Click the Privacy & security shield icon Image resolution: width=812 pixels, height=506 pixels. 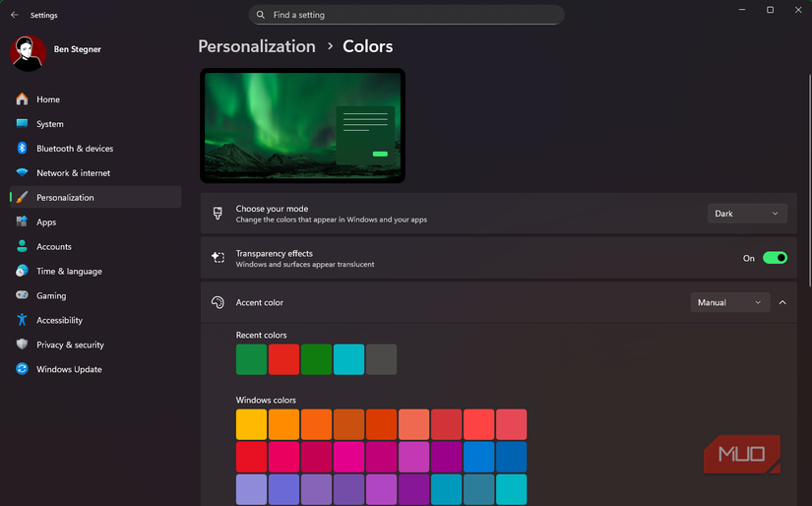coord(22,344)
